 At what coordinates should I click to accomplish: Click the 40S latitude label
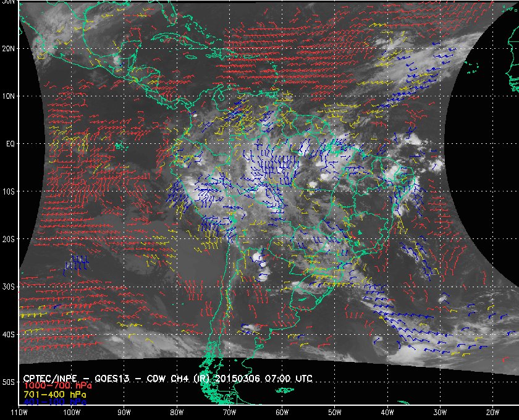tap(8, 335)
